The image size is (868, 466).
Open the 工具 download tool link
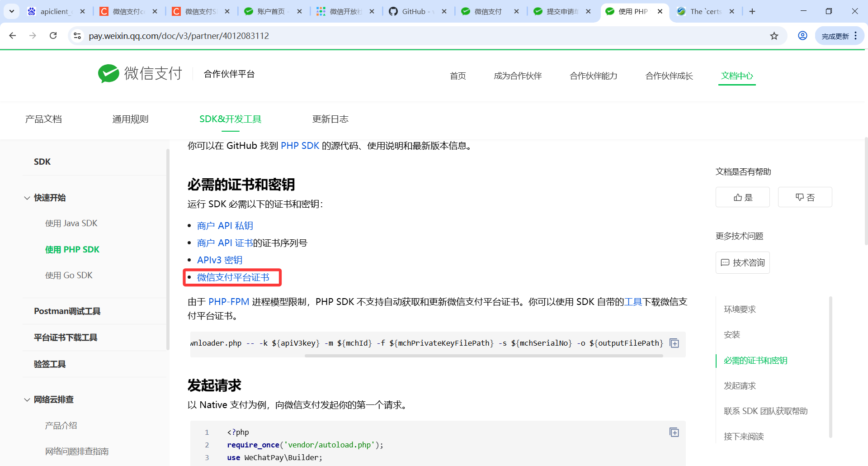pos(633,302)
